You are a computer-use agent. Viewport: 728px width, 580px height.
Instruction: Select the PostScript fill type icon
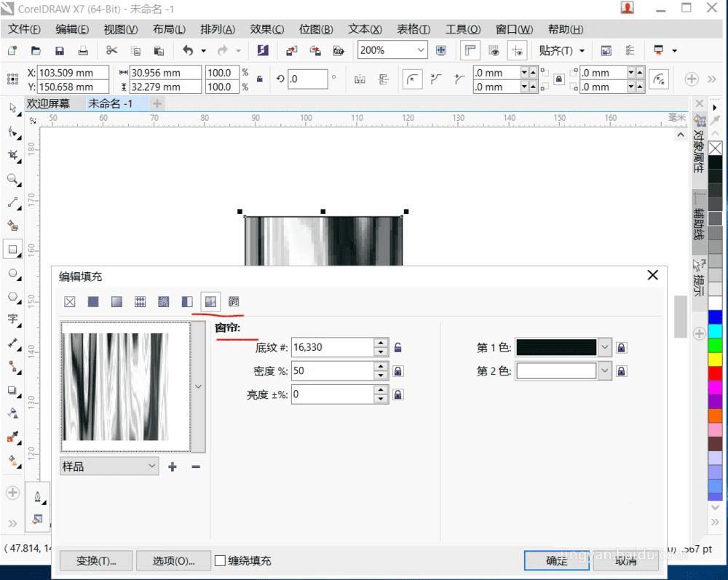[234, 301]
